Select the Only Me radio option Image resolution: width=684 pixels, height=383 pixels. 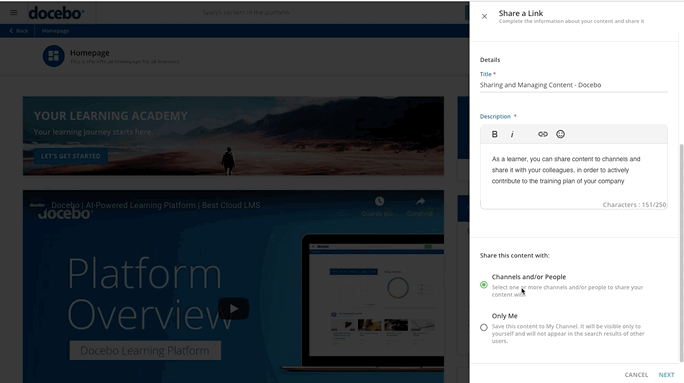coord(484,327)
